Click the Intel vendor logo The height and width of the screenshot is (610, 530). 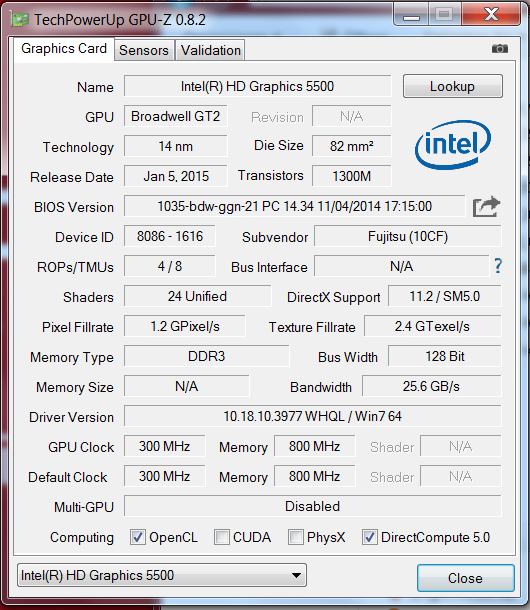[453, 144]
